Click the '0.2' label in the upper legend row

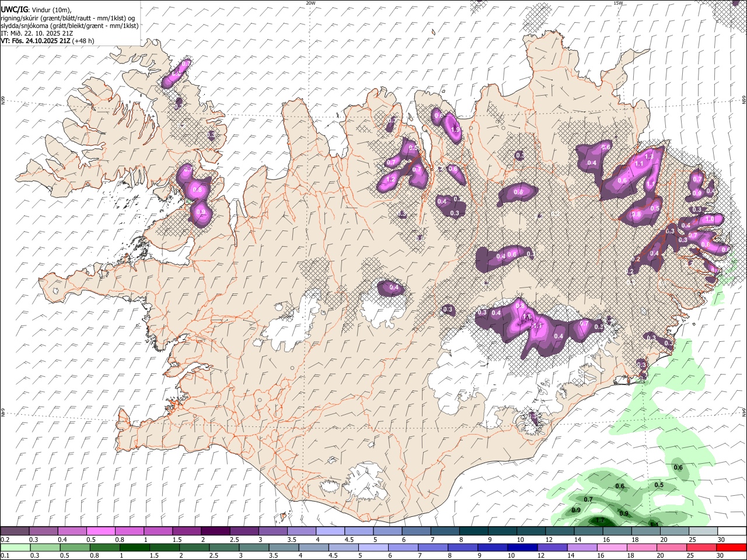[5, 540]
